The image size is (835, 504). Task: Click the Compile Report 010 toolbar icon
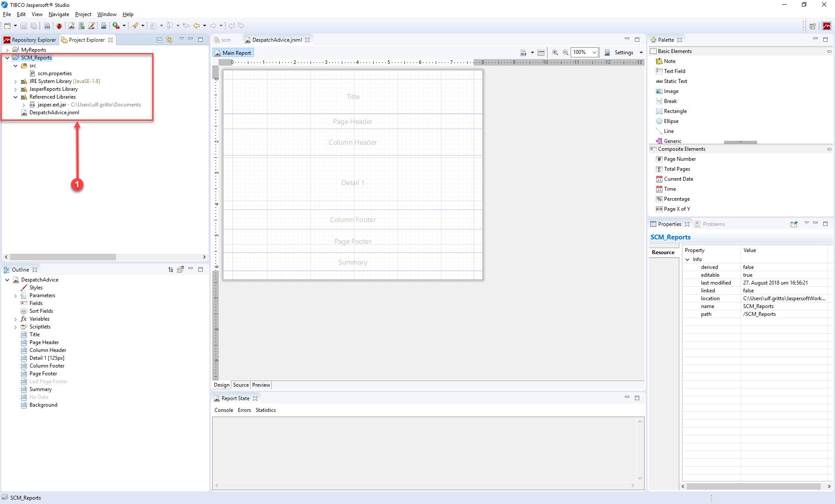47,26
